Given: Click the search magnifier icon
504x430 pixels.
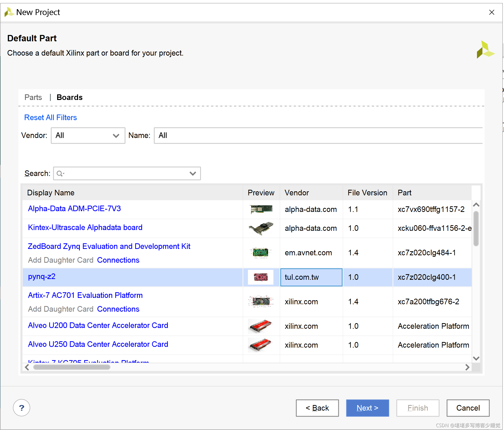Looking at the screenshot, I should [x=60, y=174].
